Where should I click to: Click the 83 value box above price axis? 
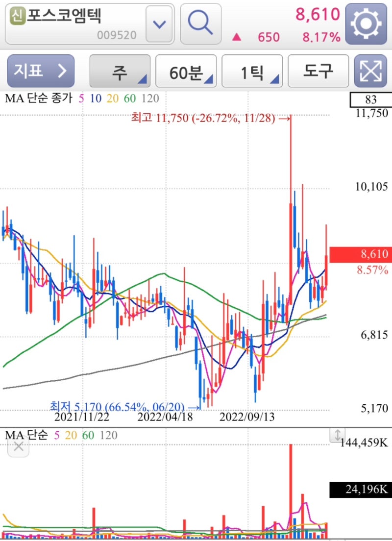pos(370,99)
